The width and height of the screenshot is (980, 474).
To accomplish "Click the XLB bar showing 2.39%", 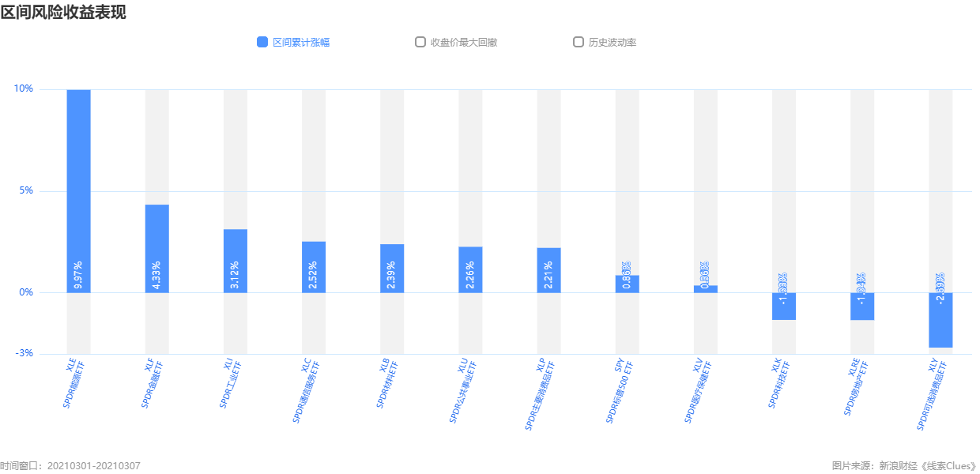I will click(392, 269).
